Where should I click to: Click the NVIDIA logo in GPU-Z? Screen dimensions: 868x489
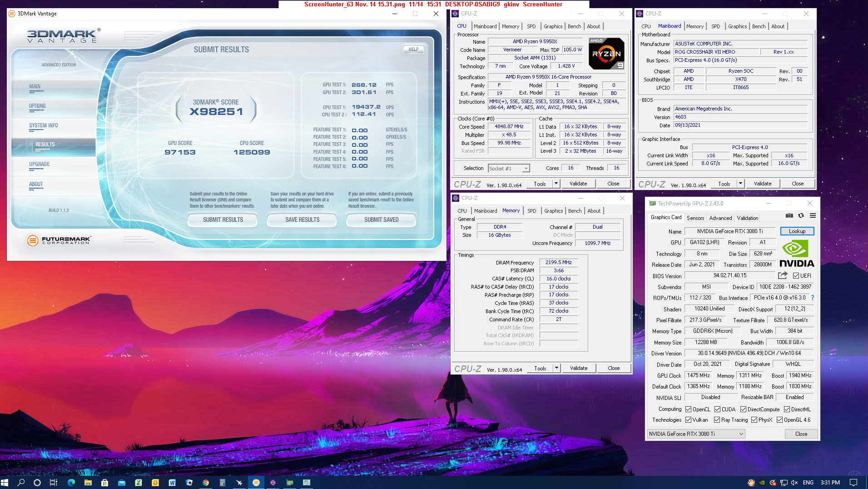click(x=797, y=254)
